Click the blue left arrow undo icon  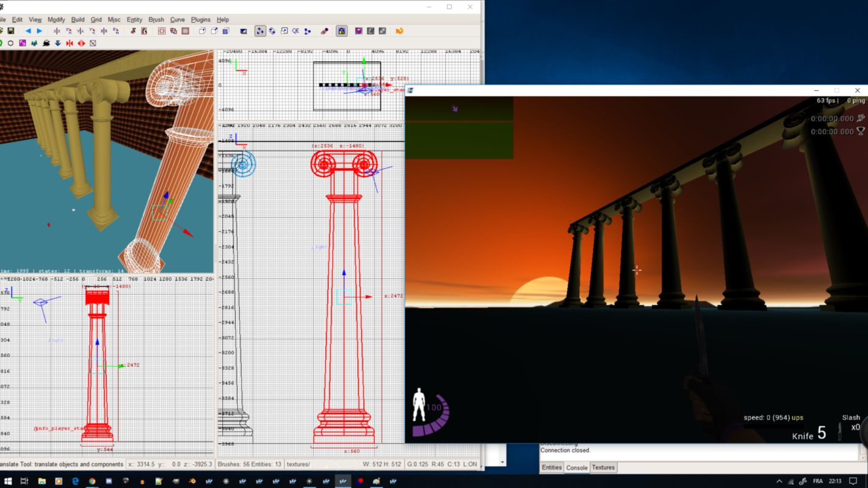pyautogui.click(x=27, y=31)
